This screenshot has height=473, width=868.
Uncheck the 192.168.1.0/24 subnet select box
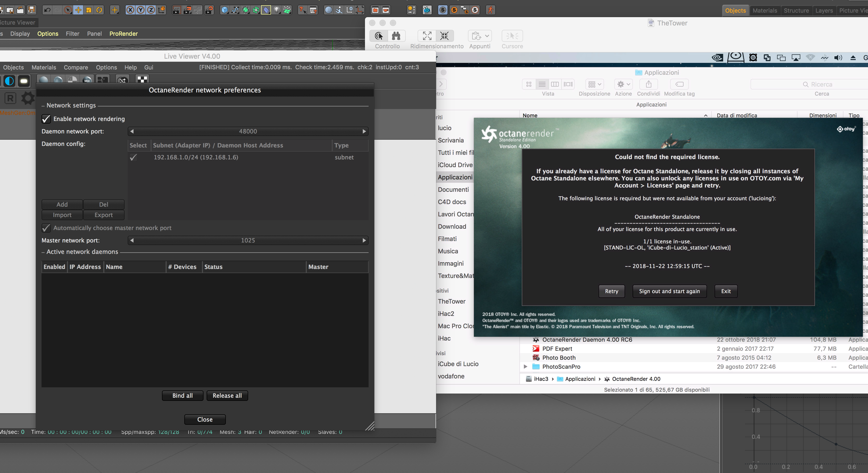[x=133, y=157]
